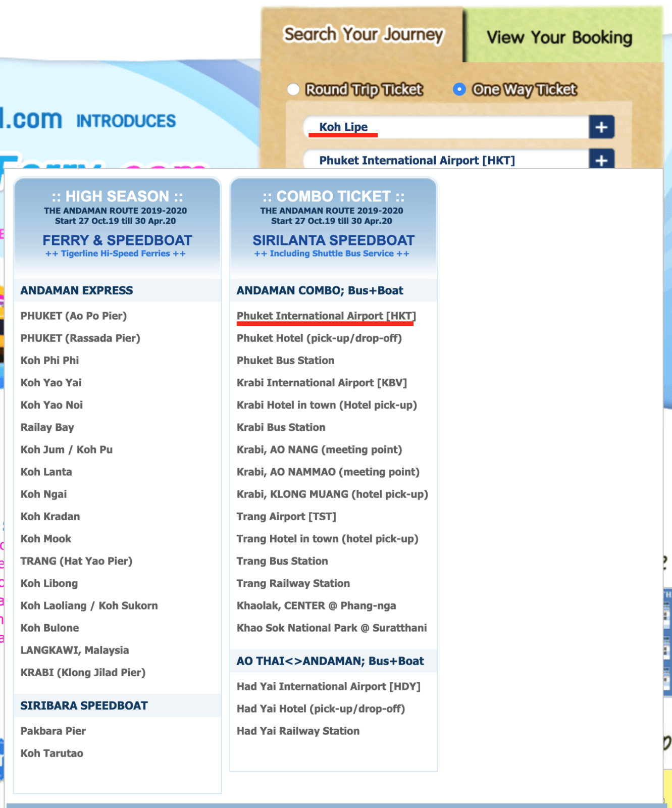This screenshot has height=808, width=672.
Task: Select LANGKAWI, Malaysia option
Action: coord(74,650)
